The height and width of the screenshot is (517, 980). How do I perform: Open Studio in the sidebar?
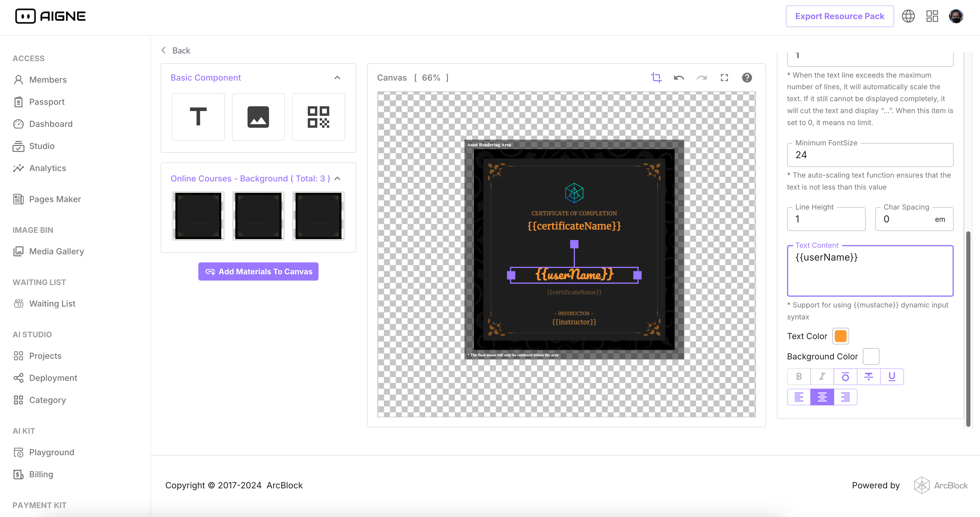click(x=41, y=146)
